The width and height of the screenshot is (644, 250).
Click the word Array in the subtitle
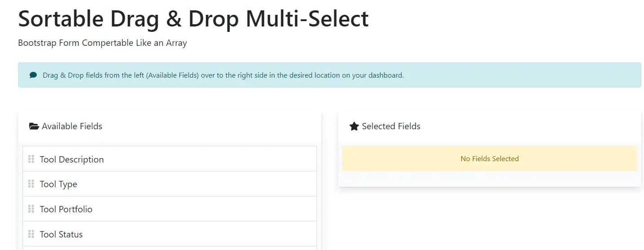(176, 43)
